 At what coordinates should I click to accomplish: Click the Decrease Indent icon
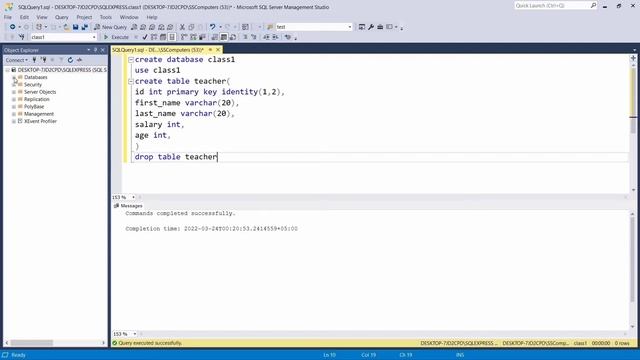pos(266,37)
